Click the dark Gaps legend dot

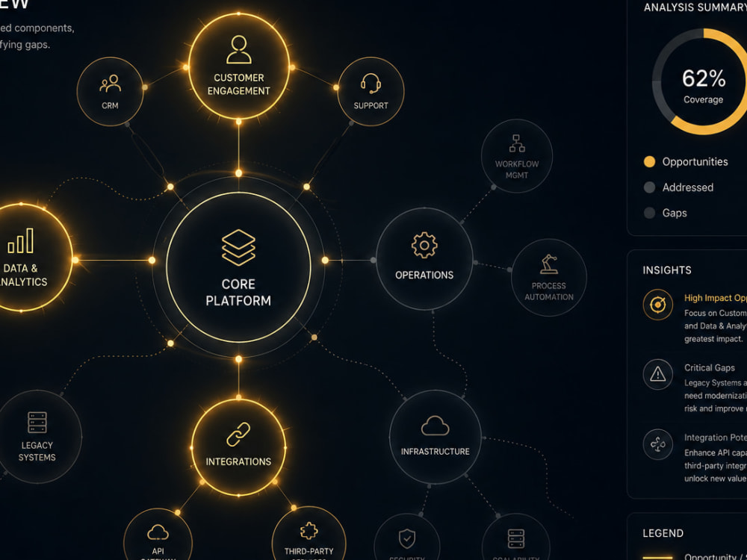pos(649,213)
